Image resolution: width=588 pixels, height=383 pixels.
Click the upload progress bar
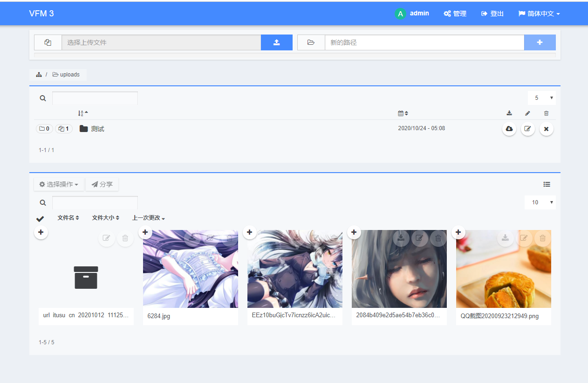tap(295, 55)
